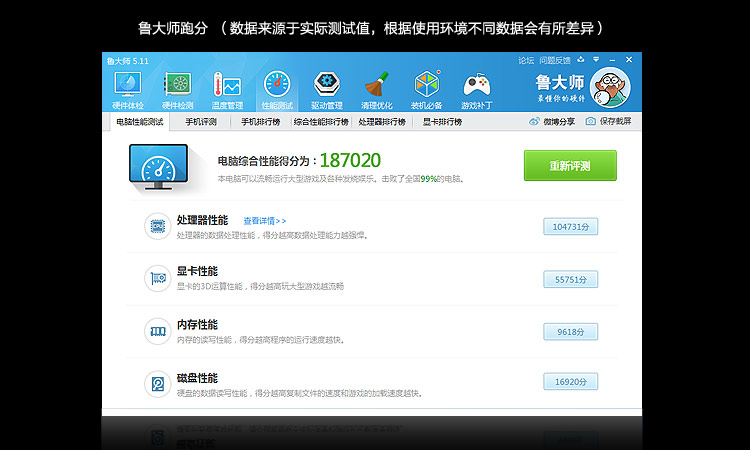750x450 pixels.
Task: Click the 磁盘性能 heading
Action: click(197, 378)
